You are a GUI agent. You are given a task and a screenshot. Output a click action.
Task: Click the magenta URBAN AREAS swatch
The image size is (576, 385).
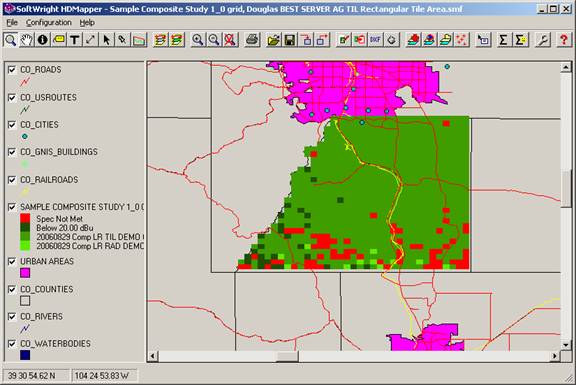25,273
